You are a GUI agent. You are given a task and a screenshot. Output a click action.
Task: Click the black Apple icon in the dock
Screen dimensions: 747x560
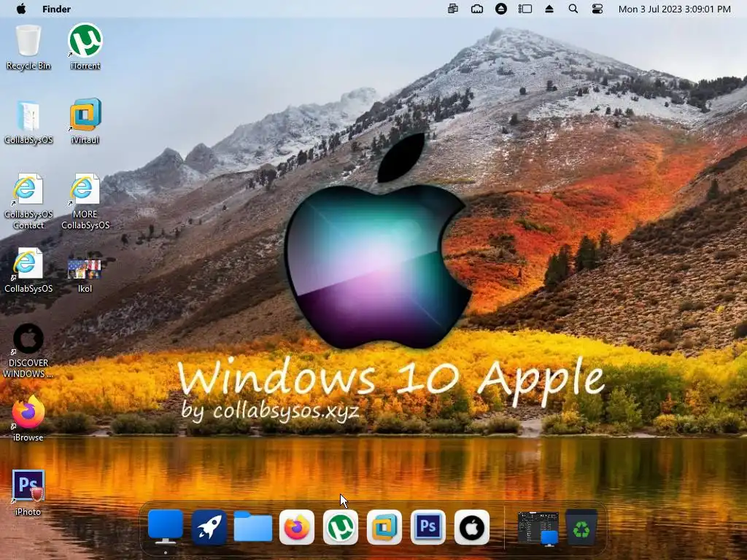click(472, 527)
